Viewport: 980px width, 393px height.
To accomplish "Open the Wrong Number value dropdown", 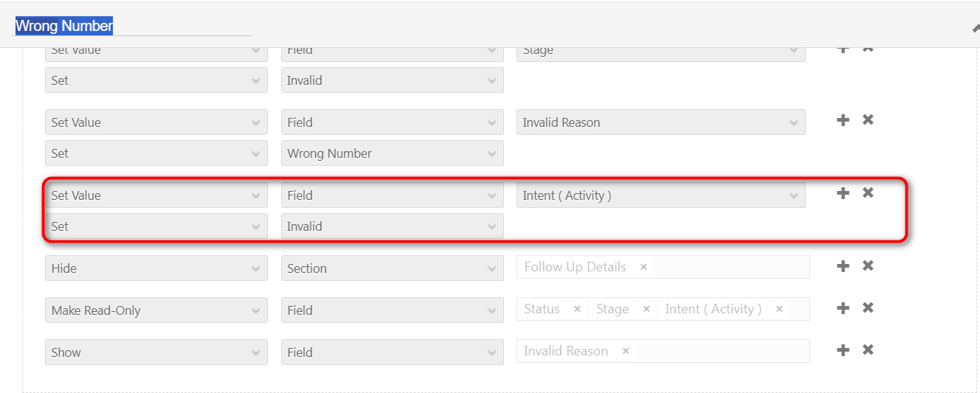I will 392,153.
